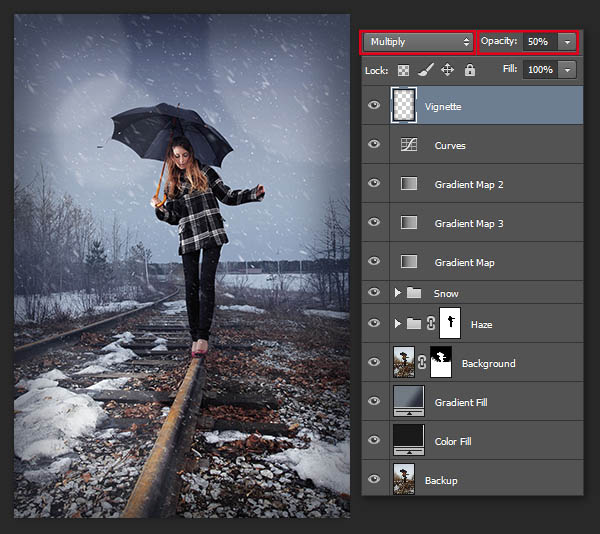This screenshot has height=534, width=600.
Task: Click the Fill percentage input field
Action: click(539, 70)
